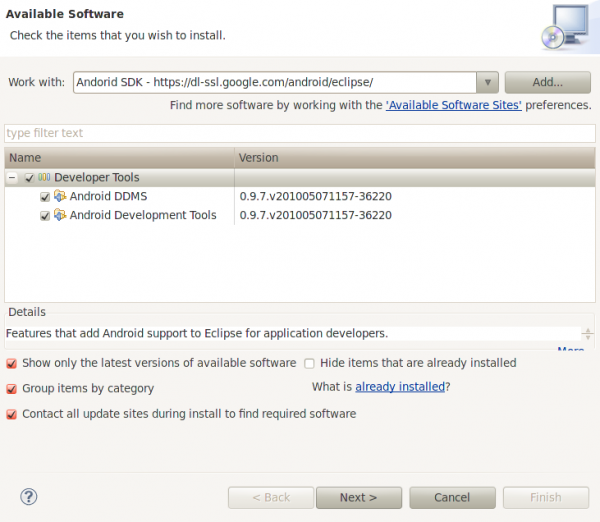
Task: Select the Android Development Tools row label
Action: tap(143, 215)
